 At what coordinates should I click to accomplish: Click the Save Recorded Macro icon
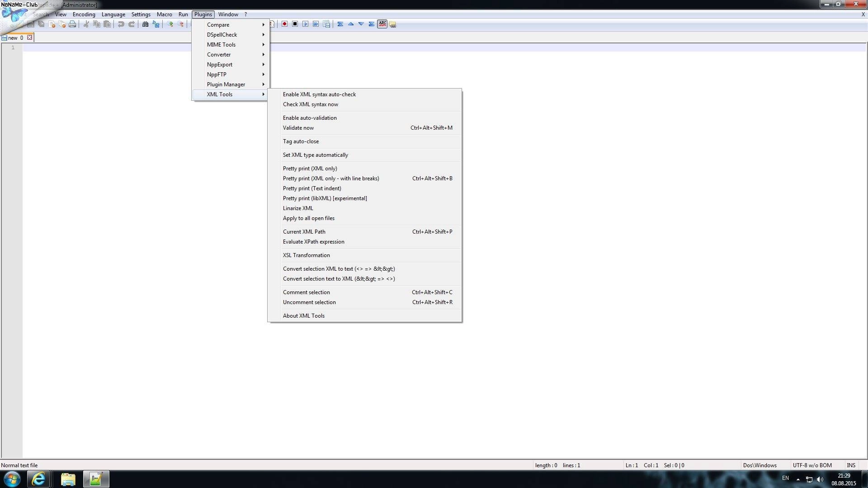coord(326,24)
